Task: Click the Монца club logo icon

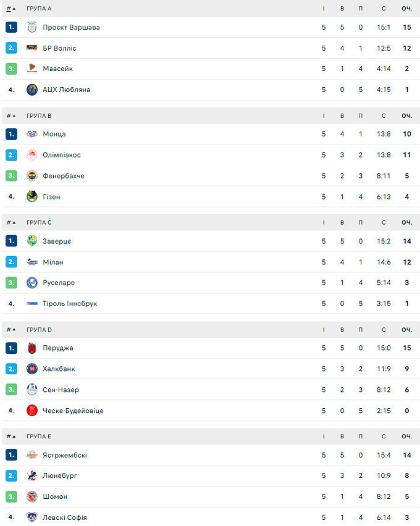Action: pyautogui.click(x=32, y=134)
